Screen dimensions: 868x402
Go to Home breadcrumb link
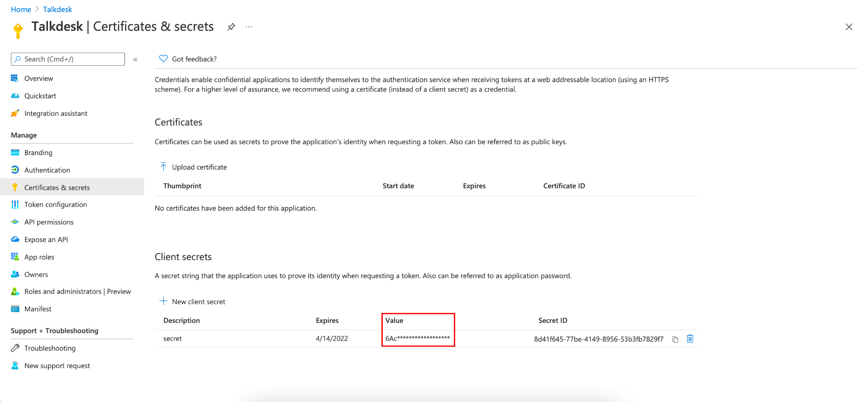(x=21, y=9)
